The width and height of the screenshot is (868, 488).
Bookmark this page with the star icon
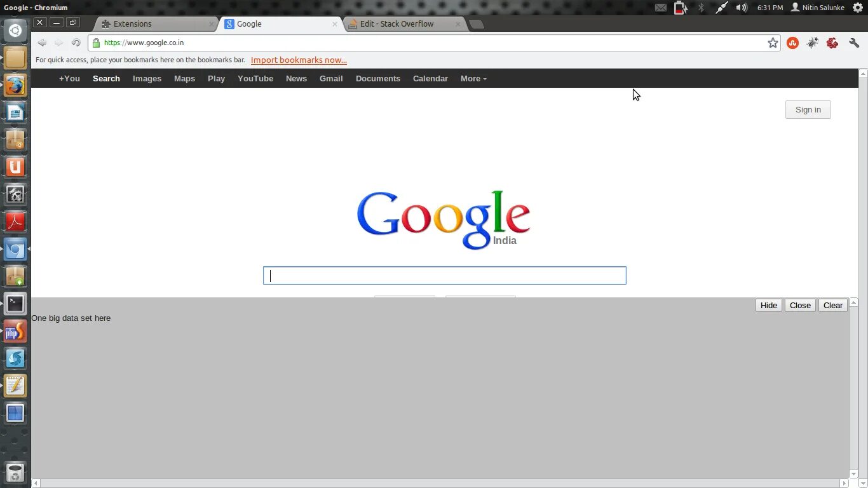pos(773,43)
